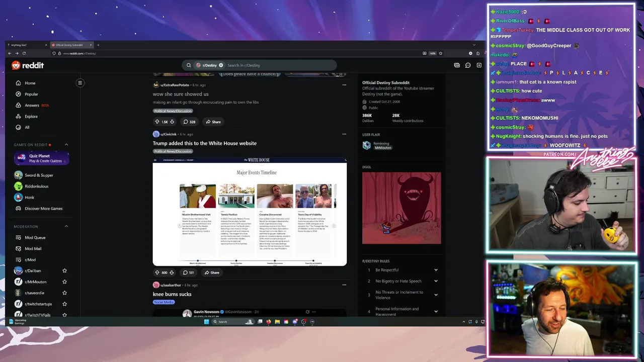Click the Windows taskbar Search box
Viewport: 644px width, 362px height.
[233, 322]
